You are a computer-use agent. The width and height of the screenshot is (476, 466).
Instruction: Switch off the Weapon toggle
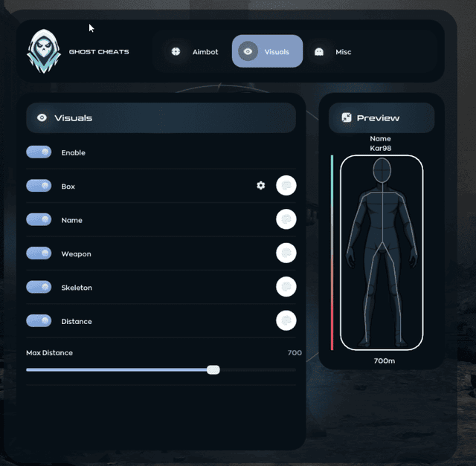click(x=39, y=253)
